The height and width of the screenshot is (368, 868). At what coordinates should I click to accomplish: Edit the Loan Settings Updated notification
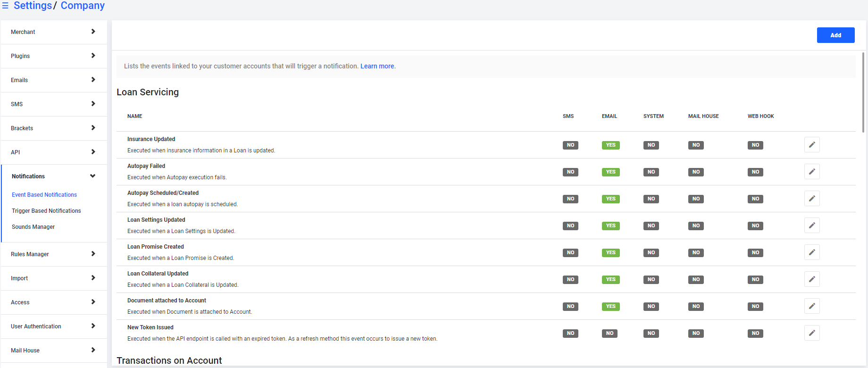tap(812, 226)
